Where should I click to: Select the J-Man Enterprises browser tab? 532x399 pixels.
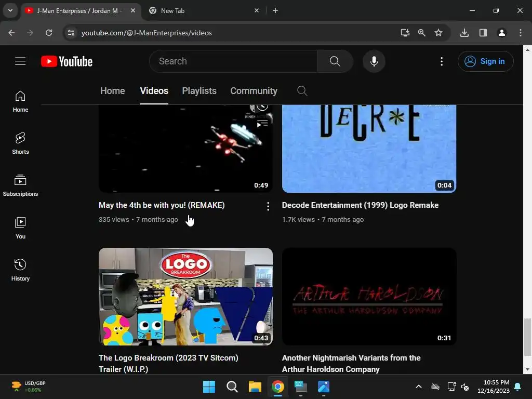(x=82, y=10)
